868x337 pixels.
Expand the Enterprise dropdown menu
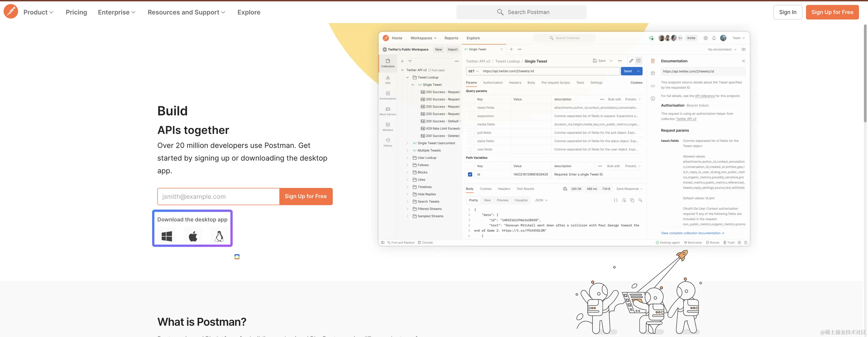coord(117,12)
